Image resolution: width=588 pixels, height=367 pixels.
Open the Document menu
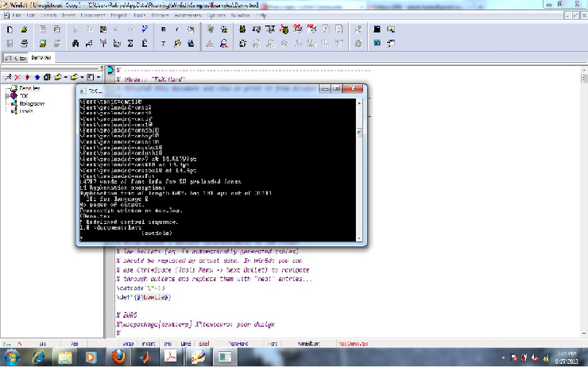pos(93,15)
